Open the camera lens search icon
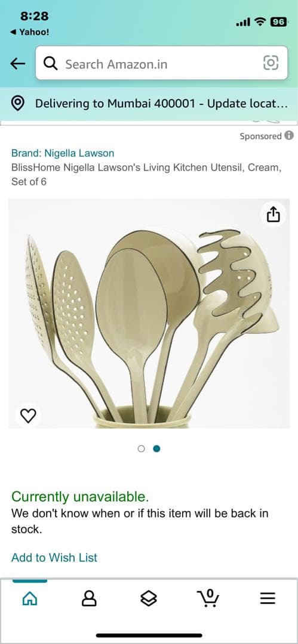 click(x=271, y=63)
